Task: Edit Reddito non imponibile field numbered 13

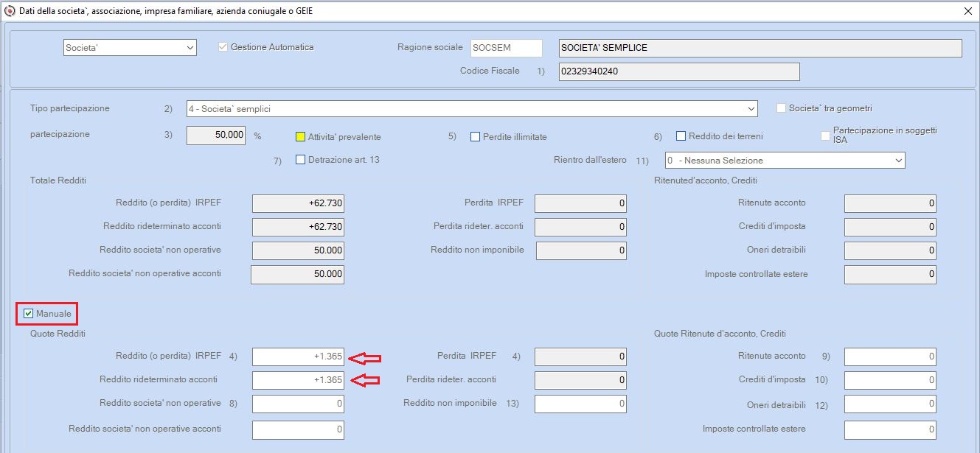Action: pyautogui.click(x=580, y=404)
